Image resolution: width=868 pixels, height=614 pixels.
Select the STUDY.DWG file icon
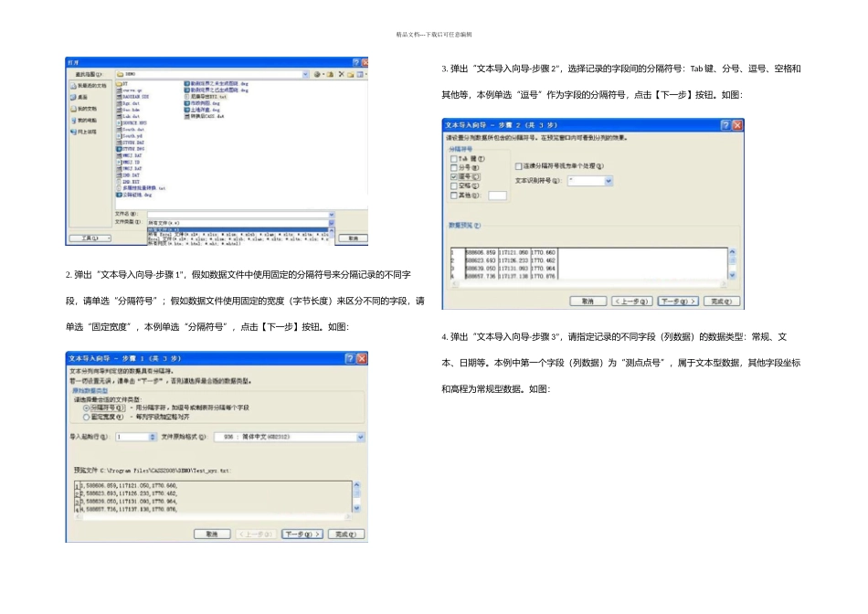tap(119, 149)
